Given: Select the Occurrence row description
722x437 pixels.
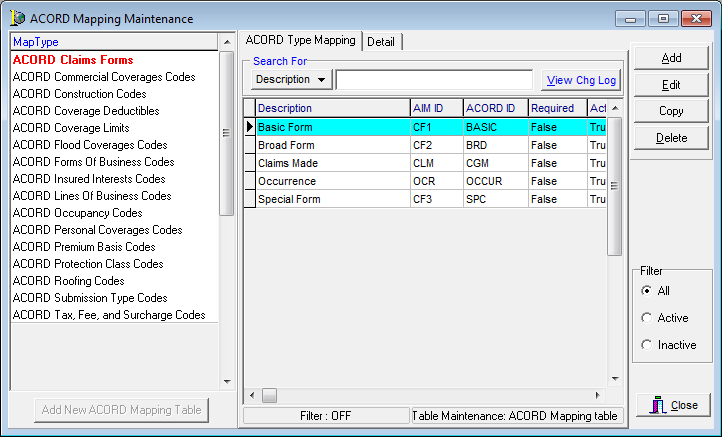Looking at the screenshot, I should point(333,181).
